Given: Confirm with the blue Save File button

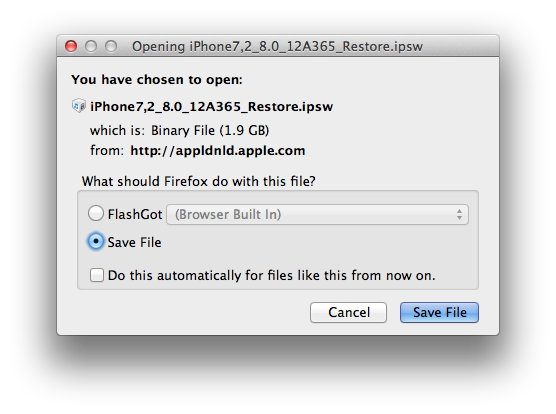Looking at the screenshot, I should tap(439, 312).
